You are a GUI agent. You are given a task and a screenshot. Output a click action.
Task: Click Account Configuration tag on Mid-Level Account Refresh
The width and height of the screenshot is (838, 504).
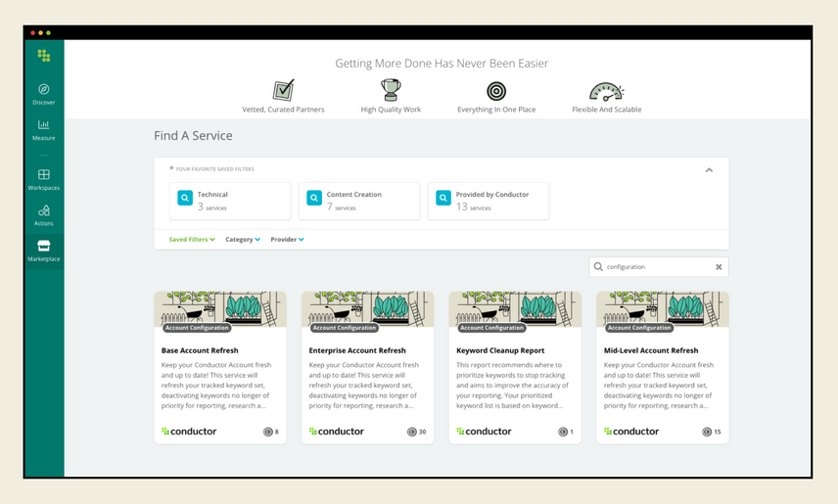639,328
